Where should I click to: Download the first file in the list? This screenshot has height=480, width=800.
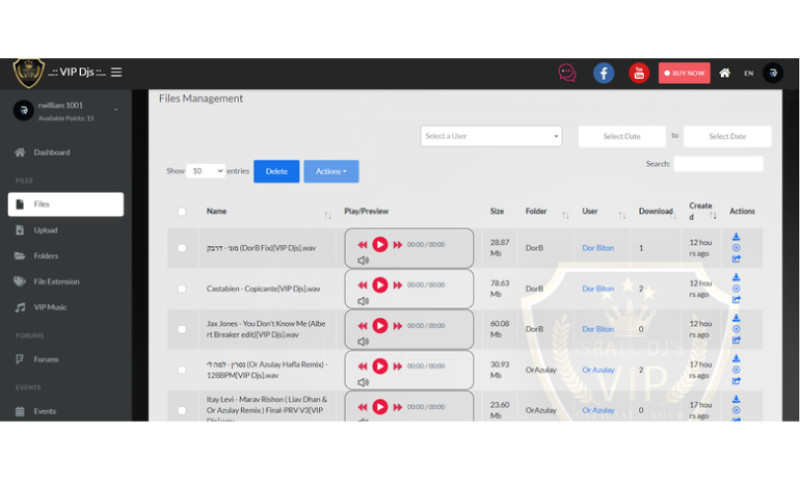coord(736,235)
